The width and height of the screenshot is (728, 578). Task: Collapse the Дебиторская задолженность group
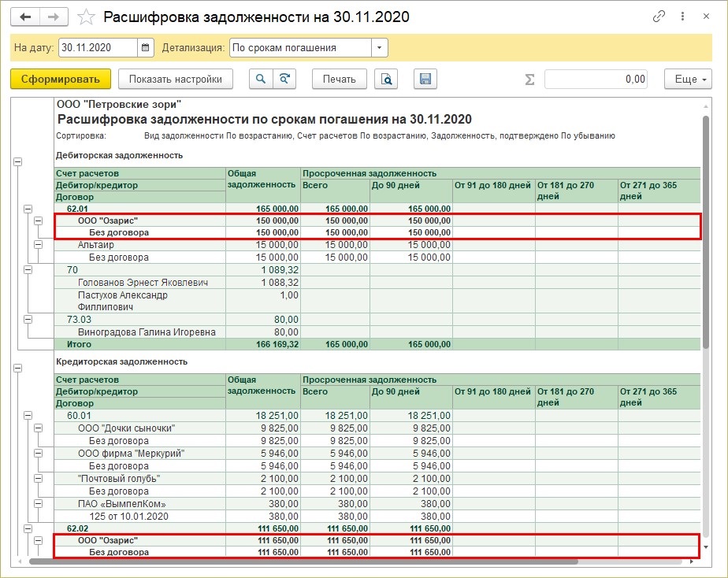[17, 162]
